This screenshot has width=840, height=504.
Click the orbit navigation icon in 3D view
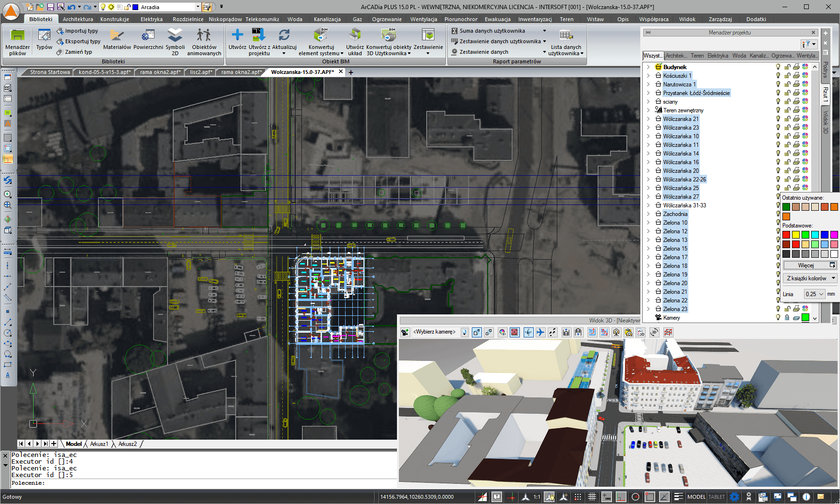[528, 332]
